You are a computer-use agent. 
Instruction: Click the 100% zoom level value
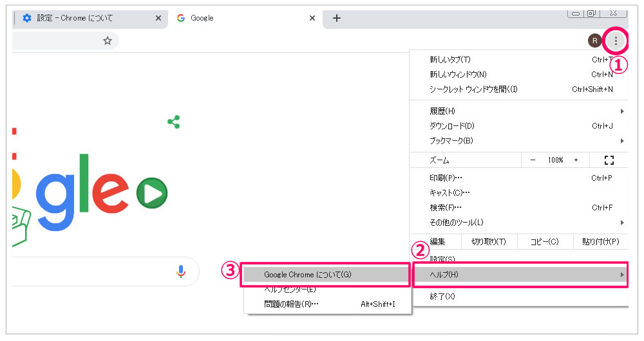click(555, 160)
